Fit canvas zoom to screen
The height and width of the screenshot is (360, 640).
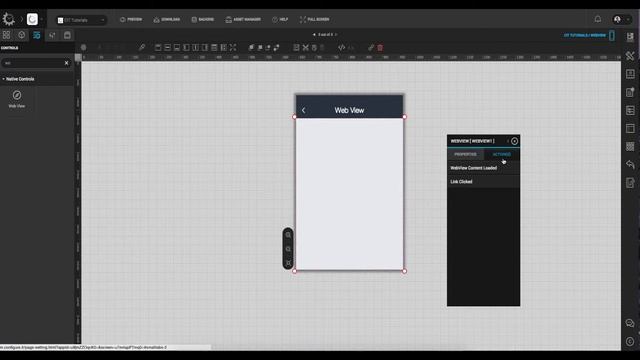coord(288,263)
